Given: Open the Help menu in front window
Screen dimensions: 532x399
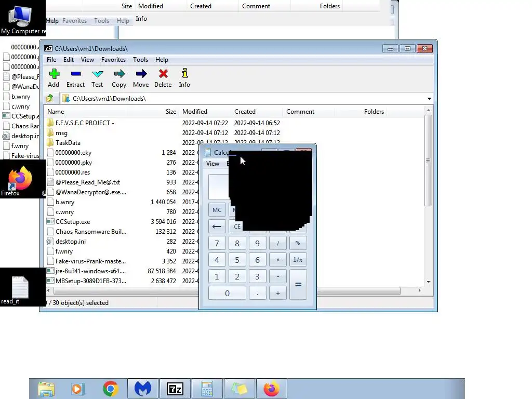Looking at the screenshot, I should click(x=162, y=60).
